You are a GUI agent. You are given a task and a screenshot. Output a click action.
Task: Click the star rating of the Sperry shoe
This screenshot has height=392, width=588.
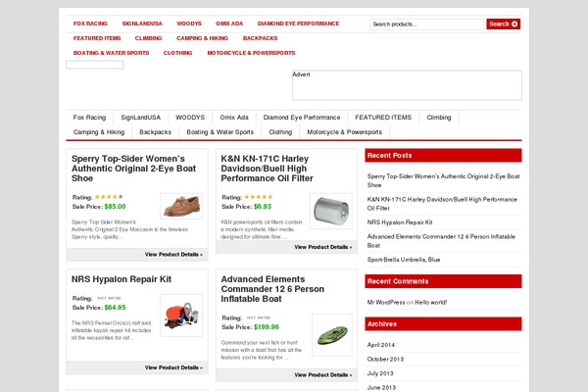tap(109, 197)
